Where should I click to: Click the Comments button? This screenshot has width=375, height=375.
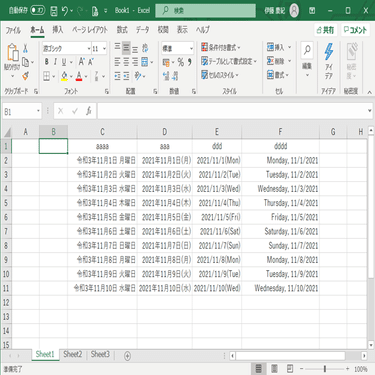[x=355, y=30]
